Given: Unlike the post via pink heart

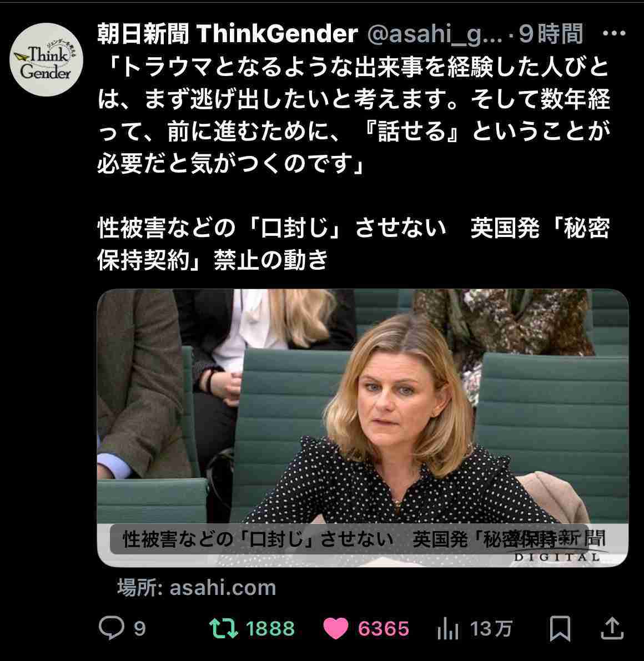Looking at the screenshot, I should 336,629.
